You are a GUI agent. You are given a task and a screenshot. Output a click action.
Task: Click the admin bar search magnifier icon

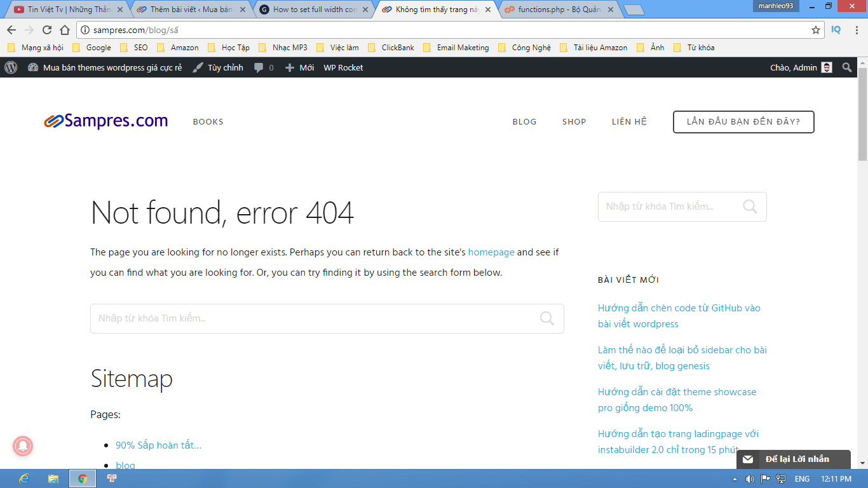coord(846,67)
